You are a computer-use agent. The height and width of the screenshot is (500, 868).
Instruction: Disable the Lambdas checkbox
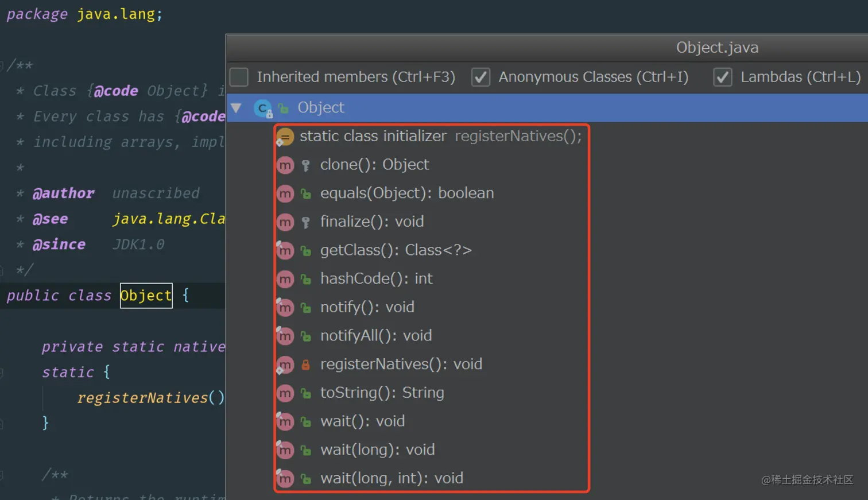(x=722, y=77)
